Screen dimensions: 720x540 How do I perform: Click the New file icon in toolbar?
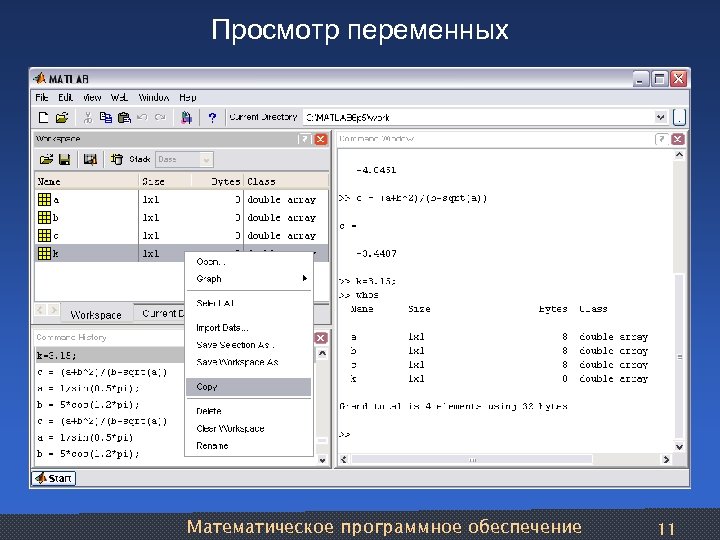pos(43,118)
